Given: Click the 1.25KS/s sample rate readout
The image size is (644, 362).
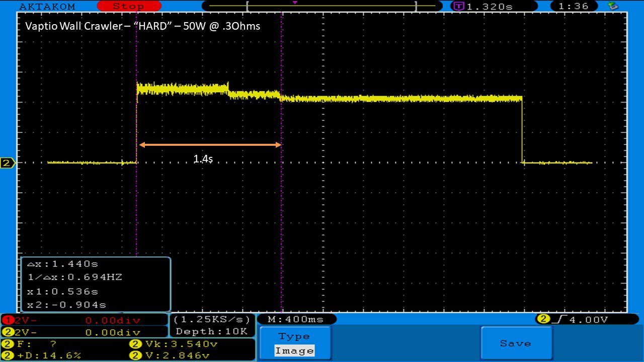Looking at the screenshot, I should pyautogui.click(x=212, y=320).
